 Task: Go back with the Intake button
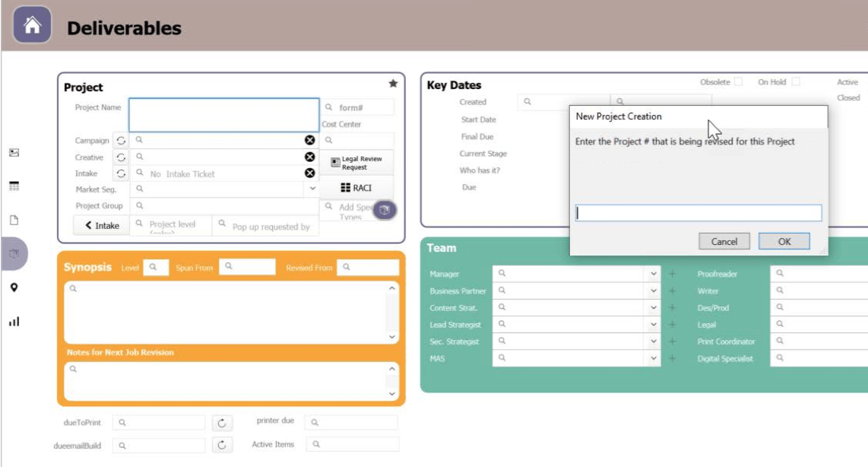102,225
